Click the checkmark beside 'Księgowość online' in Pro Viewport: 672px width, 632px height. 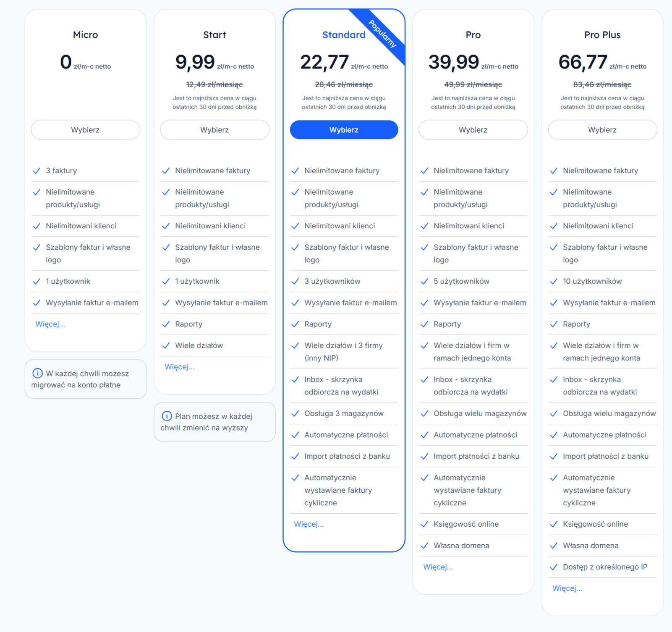[424, 524]
